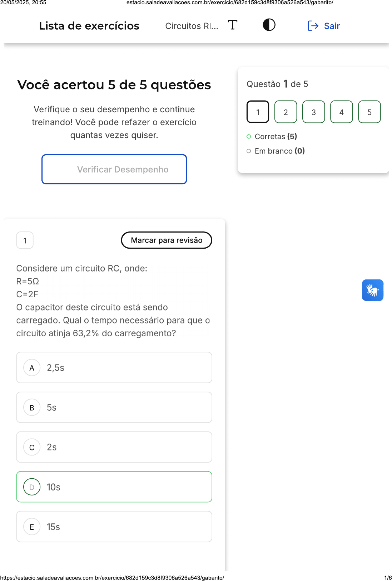Click the Lista de exercícios heading

point(89,26)
